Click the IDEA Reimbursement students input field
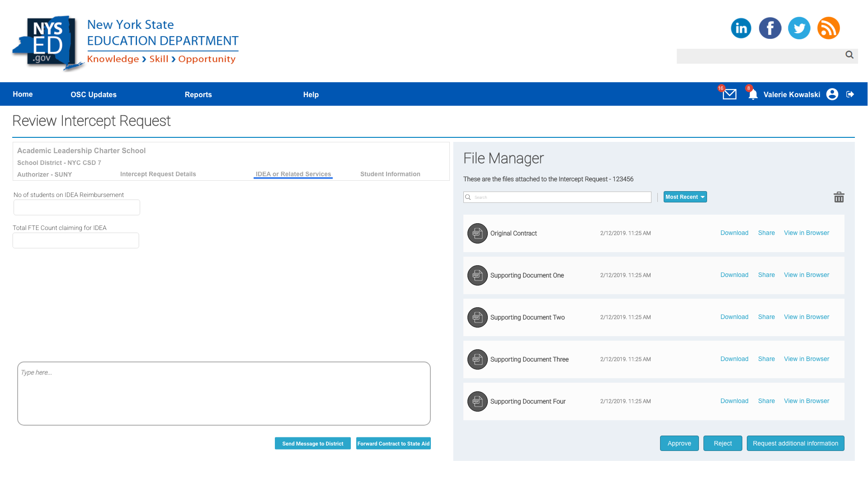The image size is (868, 488). [77, 208]
